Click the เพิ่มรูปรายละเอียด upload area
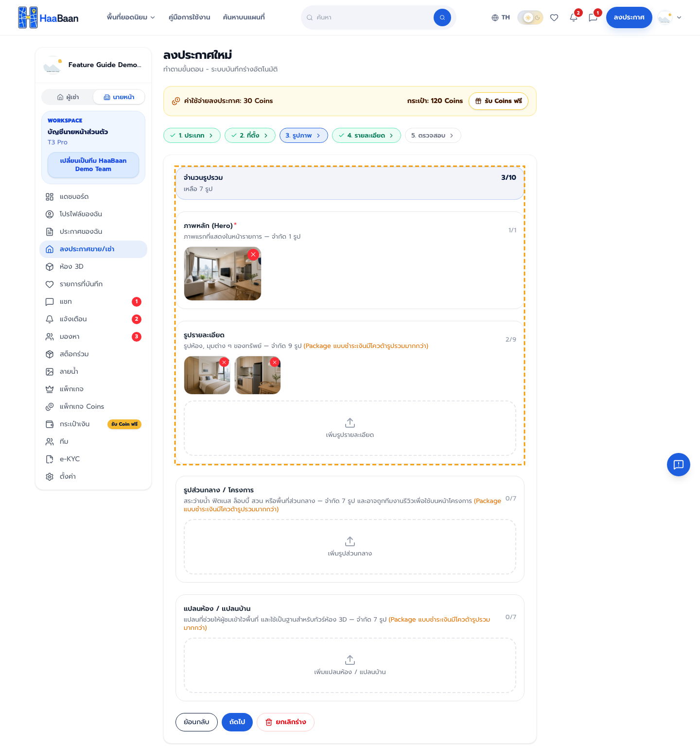Viewport: 700px width, 746px height. point(350,428)
